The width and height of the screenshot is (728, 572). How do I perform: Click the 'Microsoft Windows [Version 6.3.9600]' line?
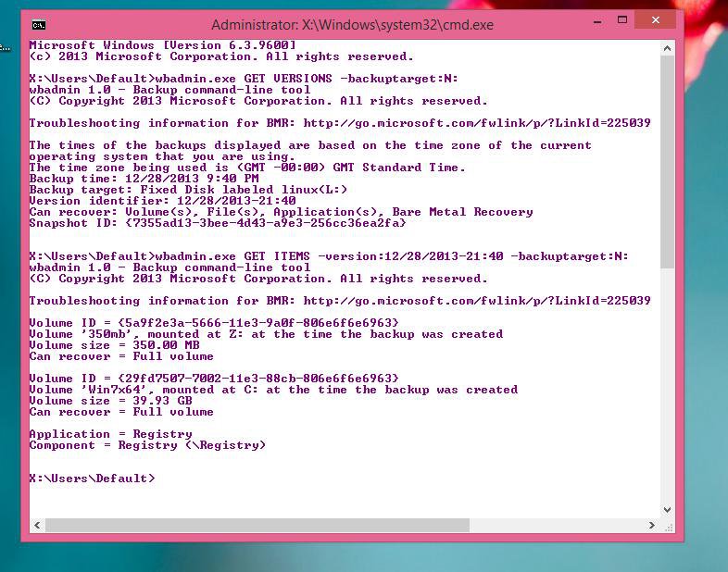[x=162, y=45]
